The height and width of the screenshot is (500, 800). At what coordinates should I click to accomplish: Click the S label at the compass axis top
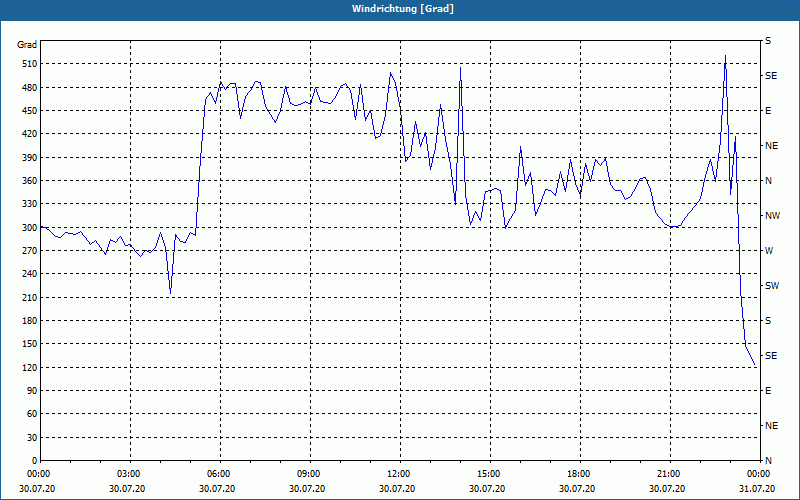point(768,41)
